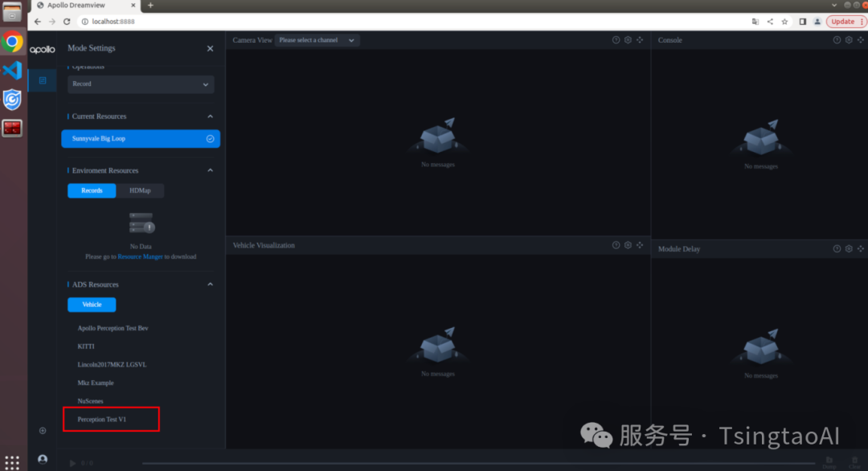The width and height of the screenshot is (868, 471).
Task: Choose the Mkz Example vehicle
Action: (x=95, y=383)
